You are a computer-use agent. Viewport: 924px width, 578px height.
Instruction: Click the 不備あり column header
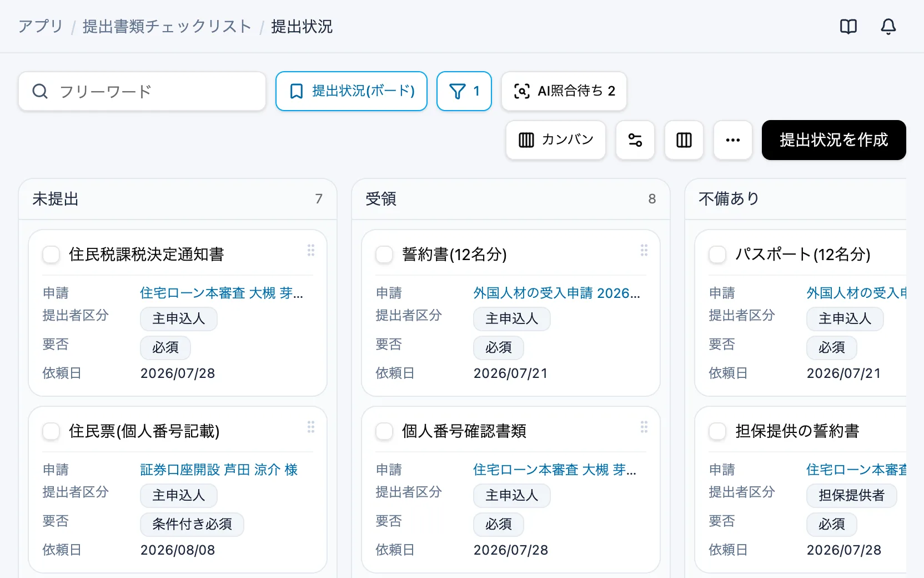pos(796,199)
